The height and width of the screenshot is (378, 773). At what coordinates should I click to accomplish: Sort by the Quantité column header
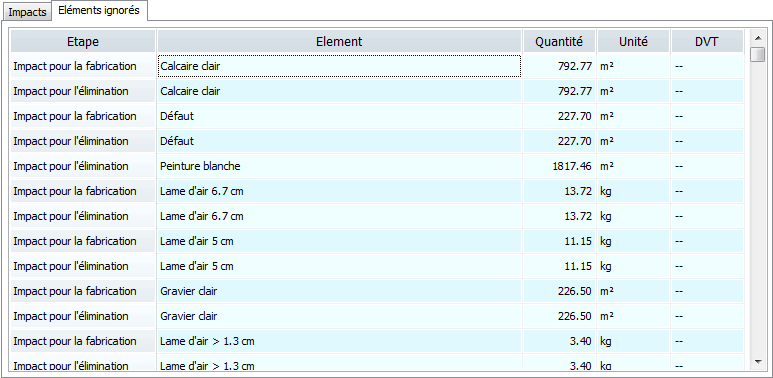click(x=559, y=41)
